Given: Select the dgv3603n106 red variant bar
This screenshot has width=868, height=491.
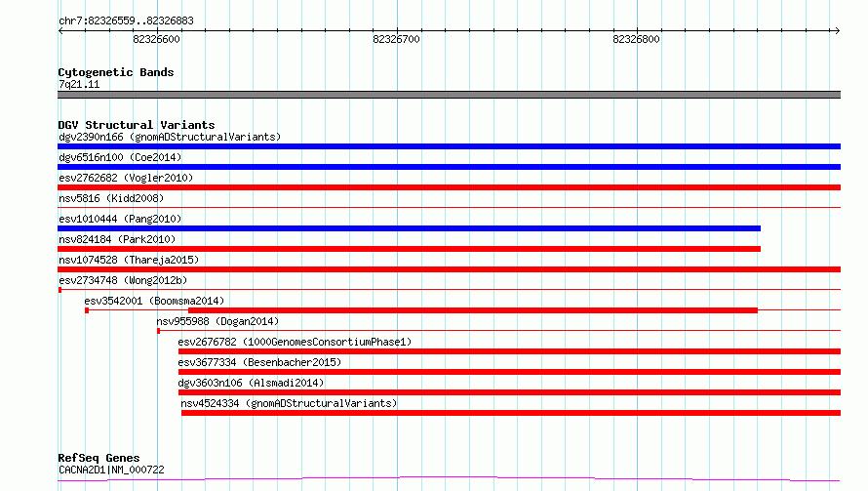Looking at the screenshot, I should coord(509,392).
